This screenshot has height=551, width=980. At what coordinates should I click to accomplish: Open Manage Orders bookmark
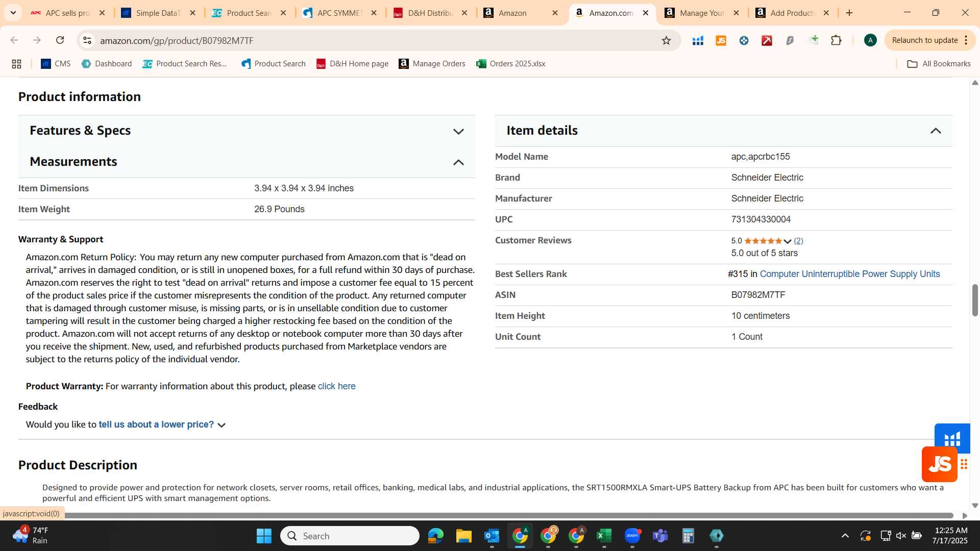[x=432, y=64]
